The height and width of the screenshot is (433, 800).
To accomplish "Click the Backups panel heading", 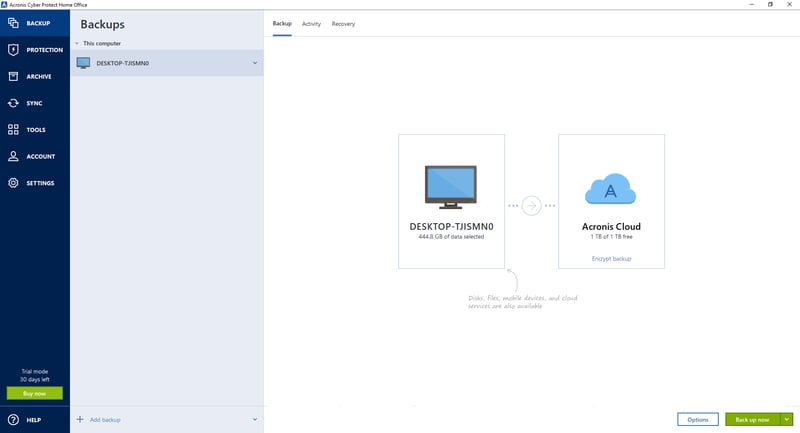I will tap(102, 24).
